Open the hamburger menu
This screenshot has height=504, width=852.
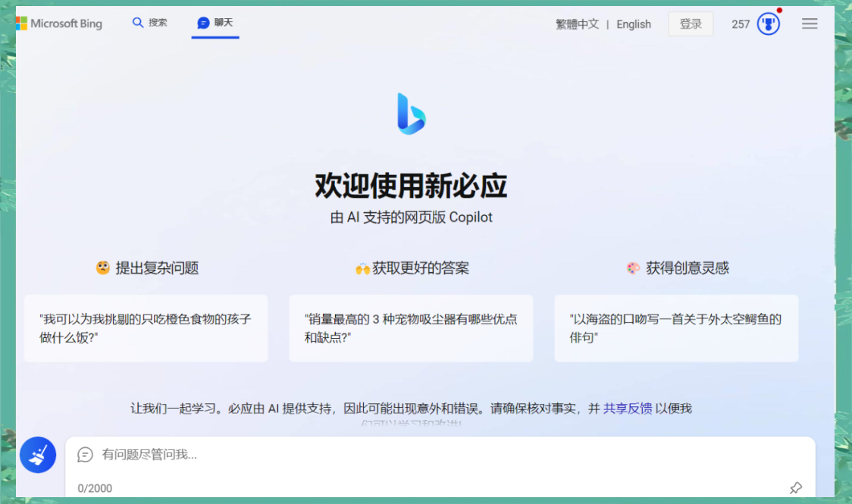pyautogui.click(x=810, y=23)
